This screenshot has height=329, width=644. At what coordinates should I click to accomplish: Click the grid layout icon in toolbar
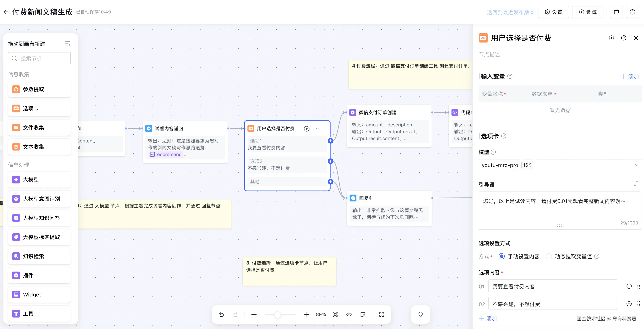click(382, 314)
